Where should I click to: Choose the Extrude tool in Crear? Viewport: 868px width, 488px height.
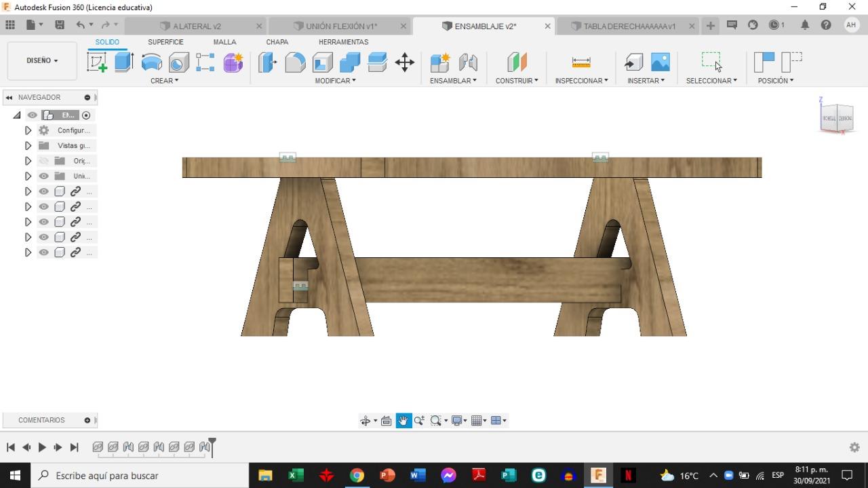point(124,62)
